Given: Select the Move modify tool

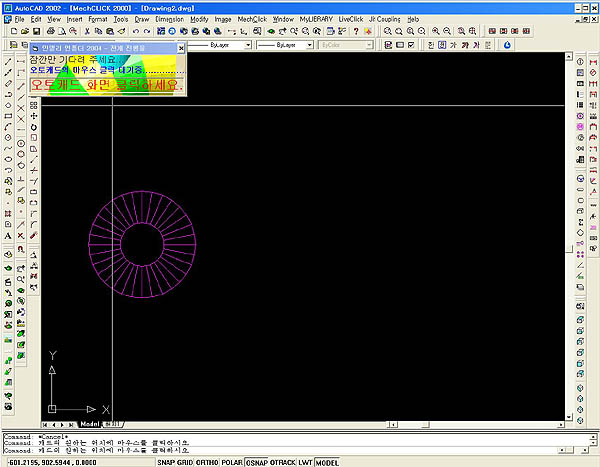Looking at the screenshot, I should tap(34, 116).
